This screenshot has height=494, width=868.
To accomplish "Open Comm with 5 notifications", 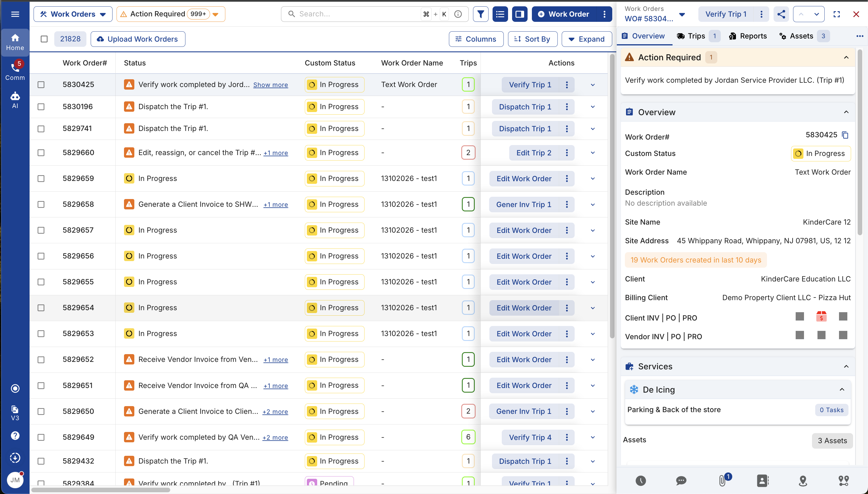I will tap(15, 71).
